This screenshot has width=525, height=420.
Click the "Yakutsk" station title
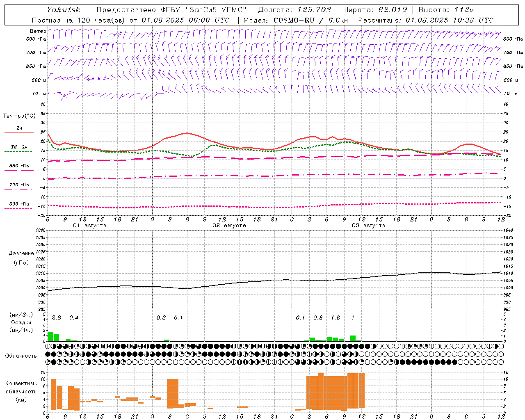pos(63,10)
